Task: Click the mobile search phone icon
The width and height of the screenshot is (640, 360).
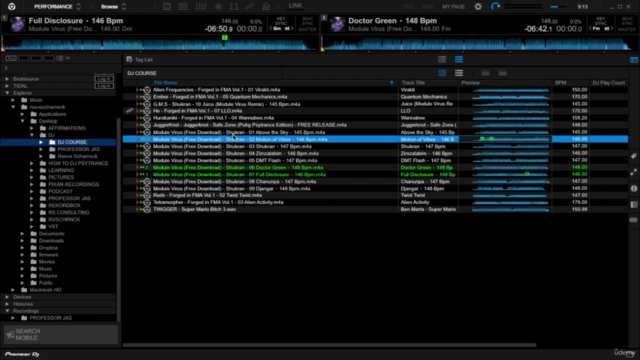Action: coord(10,335)
